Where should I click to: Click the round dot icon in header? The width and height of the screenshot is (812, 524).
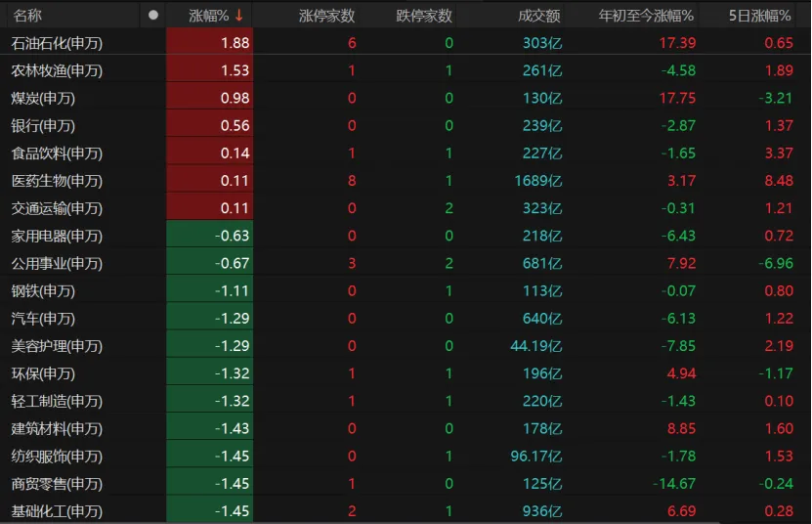coord(152,16)
